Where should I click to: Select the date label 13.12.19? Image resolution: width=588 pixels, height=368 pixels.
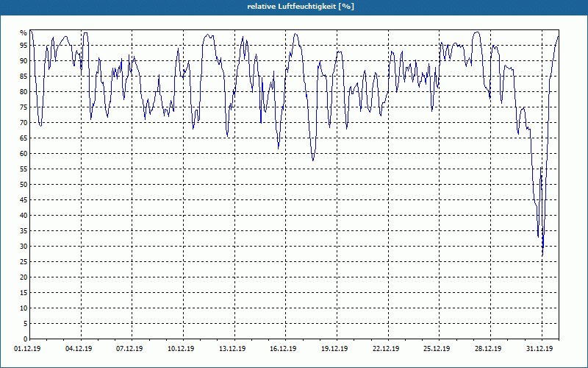tap(232, 349)
